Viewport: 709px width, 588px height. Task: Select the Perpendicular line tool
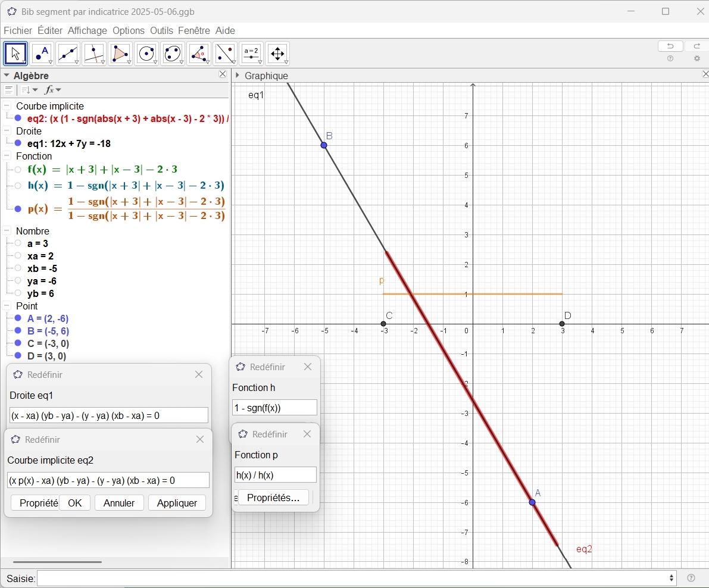pyautogui.click(x=94, y=54)
